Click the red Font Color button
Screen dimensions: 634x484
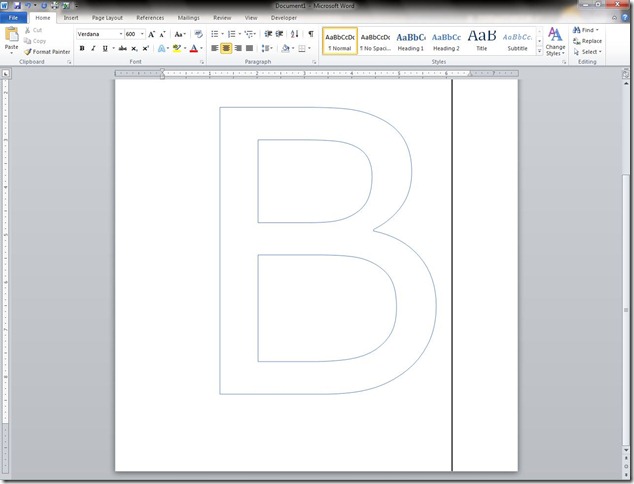point(193,48)
